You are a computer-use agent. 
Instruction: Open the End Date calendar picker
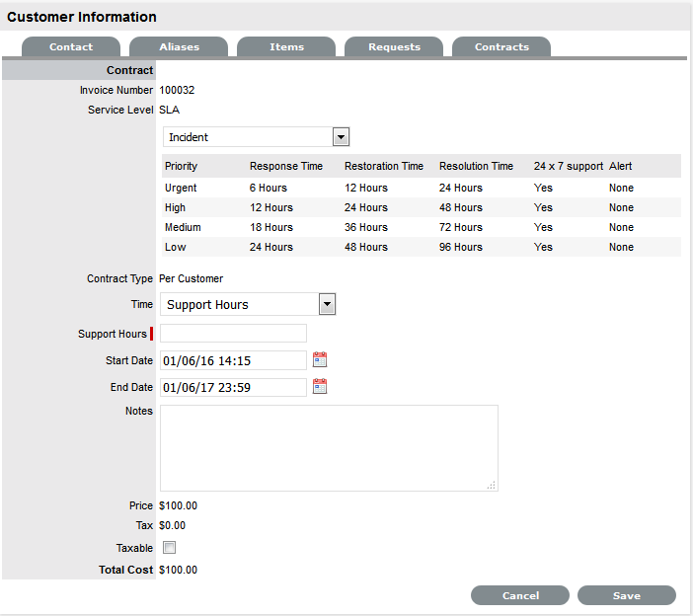319,387
